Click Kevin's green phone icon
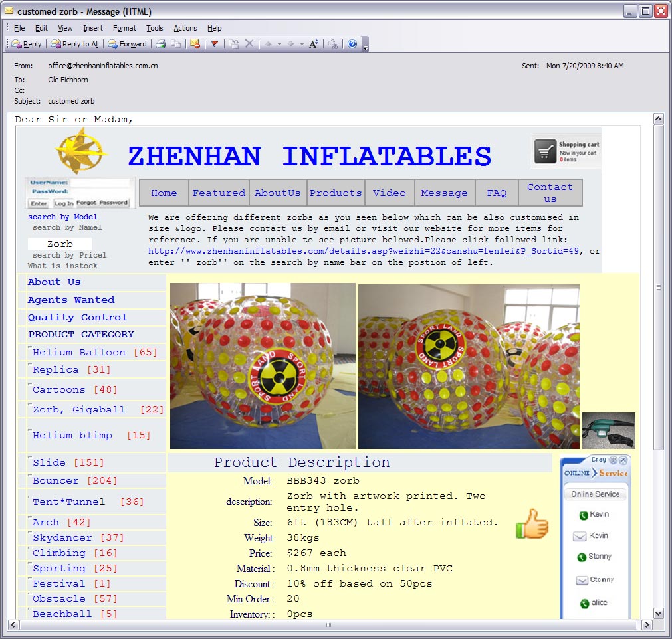The image size is (672, 639). click(x=583, y=515)
